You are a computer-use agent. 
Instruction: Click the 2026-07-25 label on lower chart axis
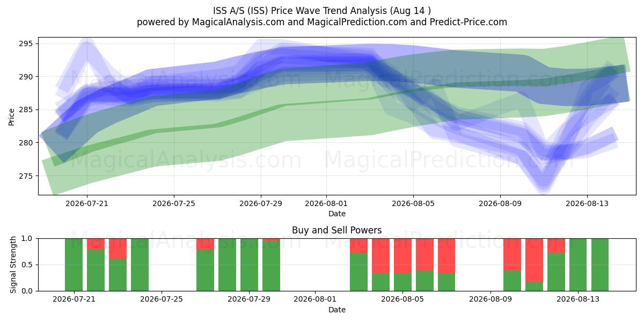(162, 300)
